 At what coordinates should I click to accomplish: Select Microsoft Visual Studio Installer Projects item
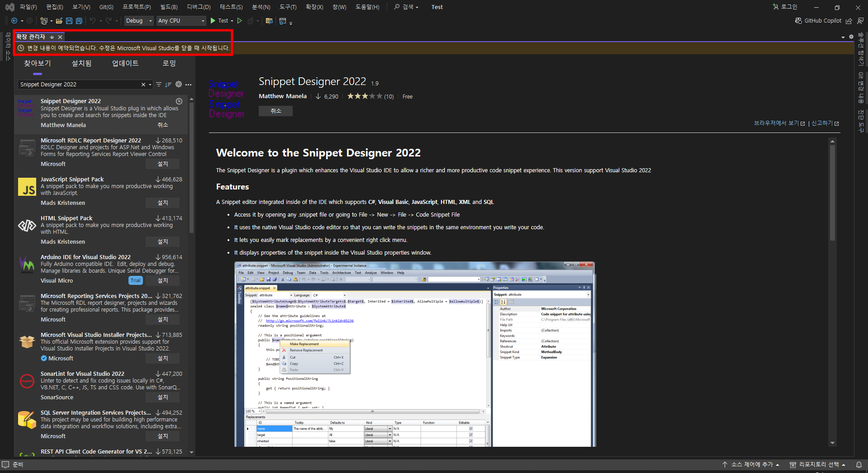click(x=102, y=347)
